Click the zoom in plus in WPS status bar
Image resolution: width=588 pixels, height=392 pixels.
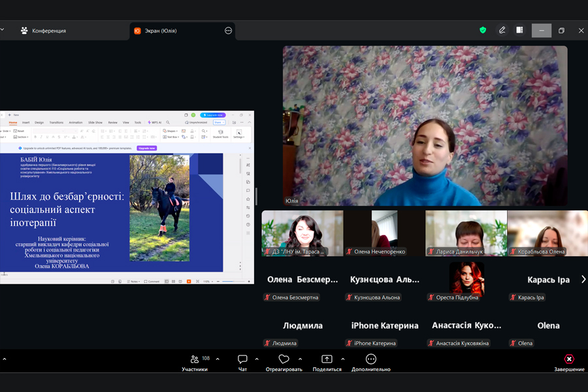pyautogui.click(x=249, y=282)
